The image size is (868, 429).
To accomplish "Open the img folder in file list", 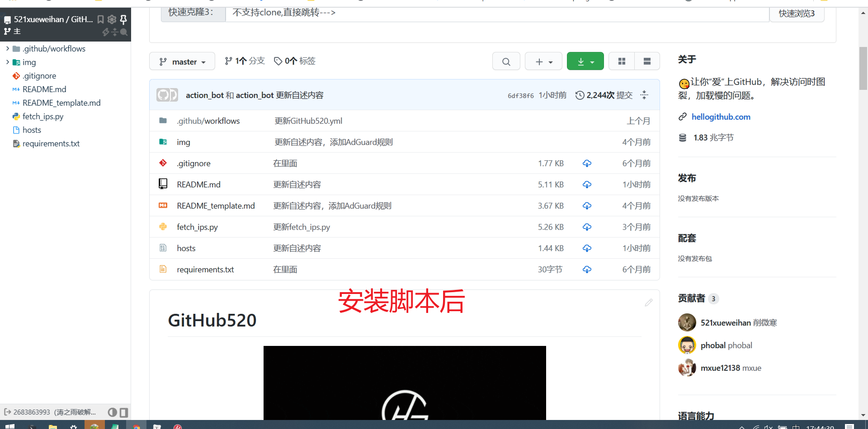I will coord(184,142).
